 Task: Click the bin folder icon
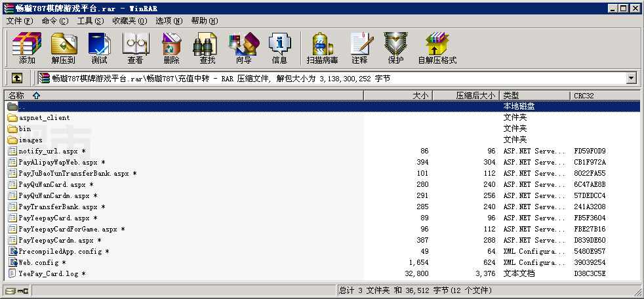12,129
